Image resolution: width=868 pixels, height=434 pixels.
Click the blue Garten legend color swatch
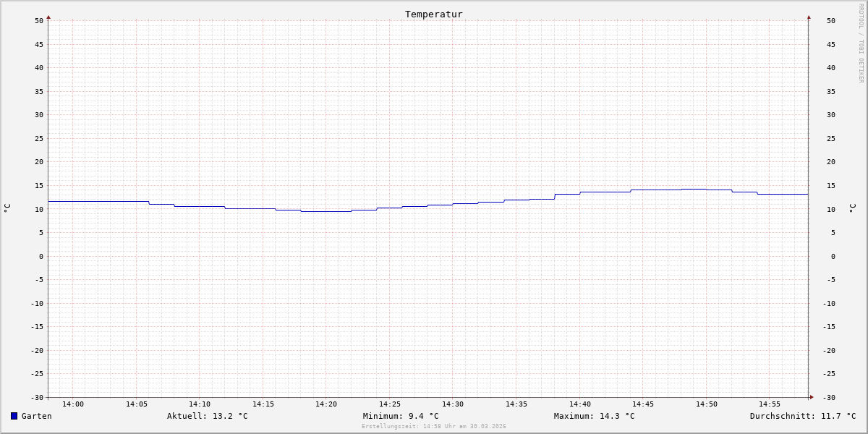[x=14, y=416]
